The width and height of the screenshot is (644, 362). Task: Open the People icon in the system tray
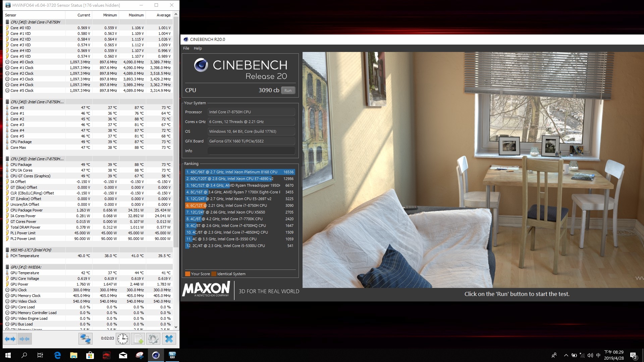pos(554,355)
